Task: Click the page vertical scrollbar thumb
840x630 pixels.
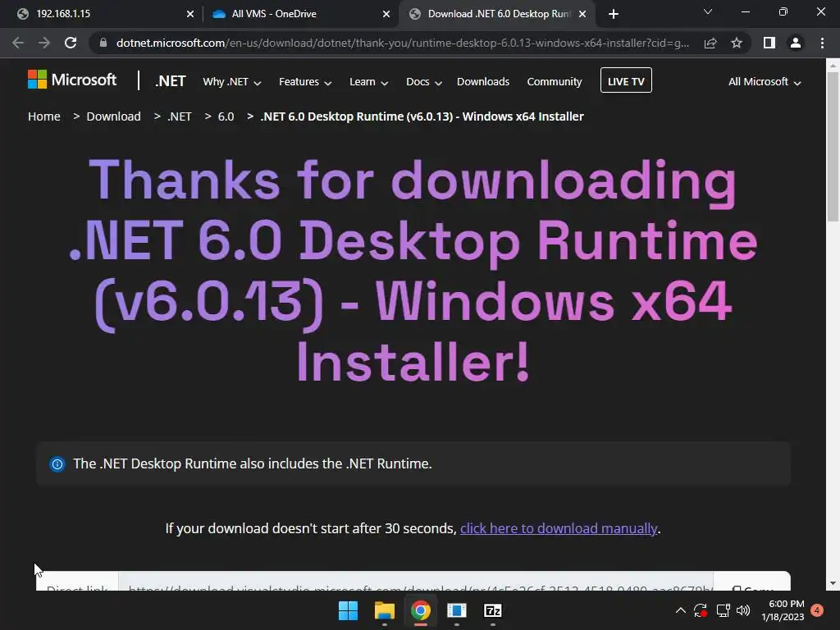Action: pyautogui.click(x=833, y=146)
